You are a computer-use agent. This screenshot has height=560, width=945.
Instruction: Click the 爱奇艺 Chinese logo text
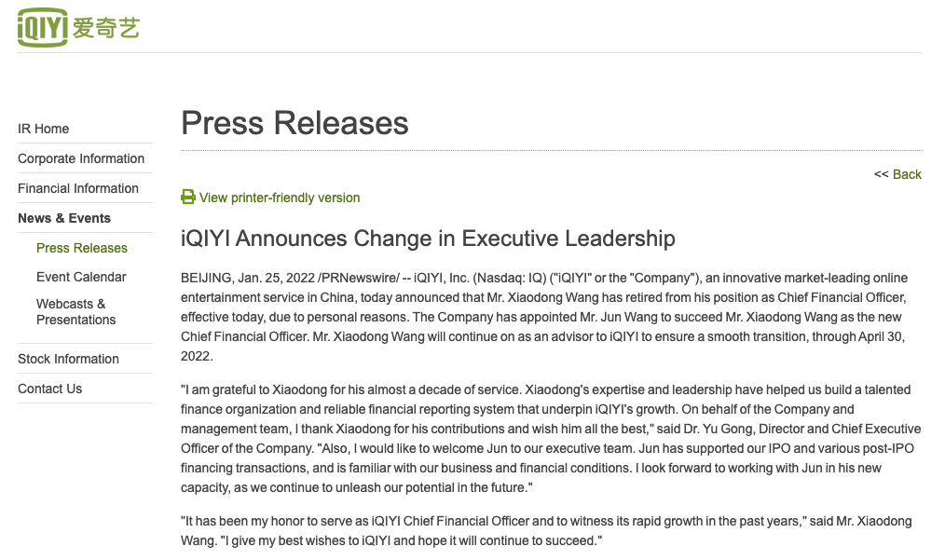pos(105,28)
